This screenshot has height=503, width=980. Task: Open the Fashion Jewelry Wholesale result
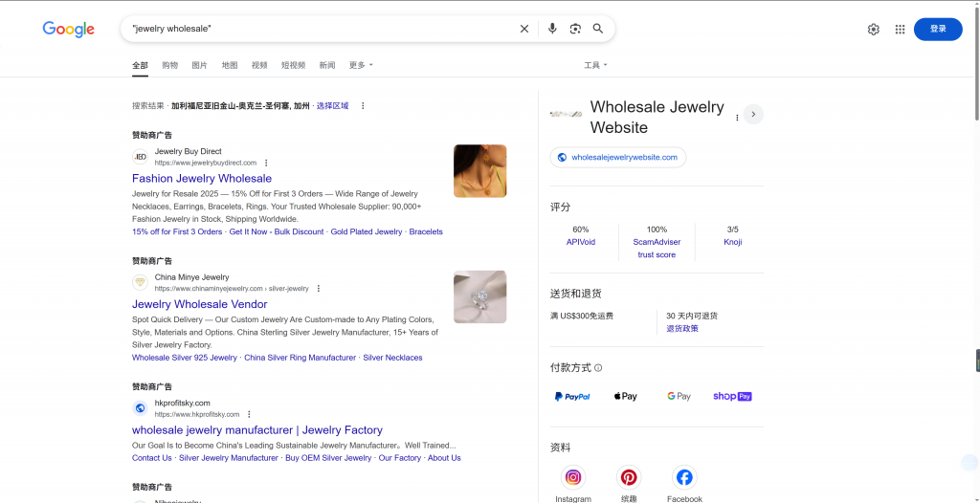[202, 179]
